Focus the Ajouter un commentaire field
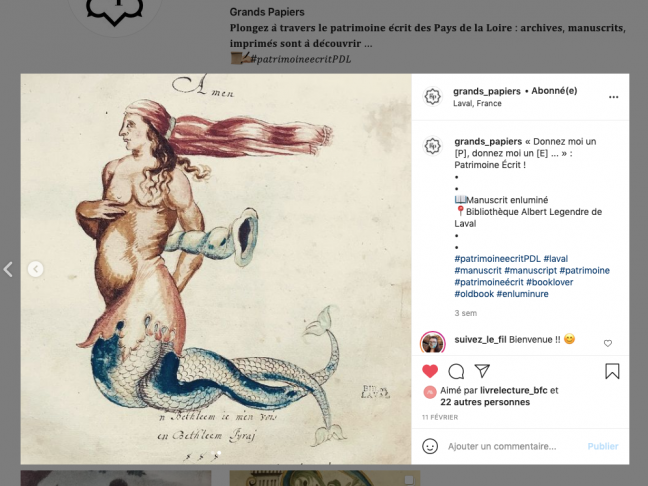The width and height of the screenshot is (648, 486). point(502,446)
